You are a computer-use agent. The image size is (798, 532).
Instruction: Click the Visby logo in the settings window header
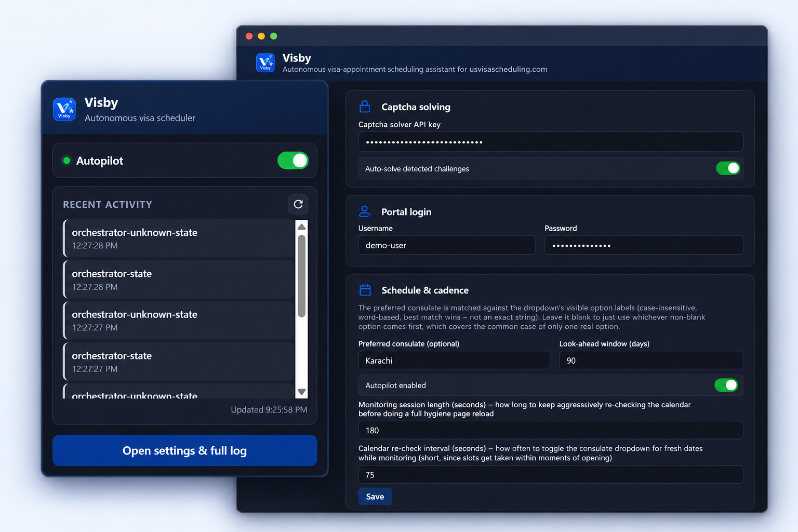coord(265,63)
